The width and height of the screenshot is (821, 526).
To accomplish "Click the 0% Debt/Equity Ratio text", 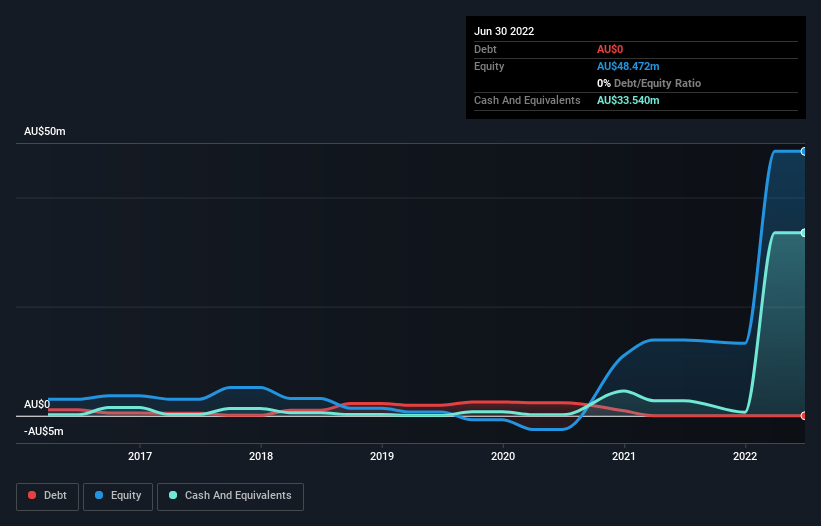I will pyautogui.click(x=649, y=83).
